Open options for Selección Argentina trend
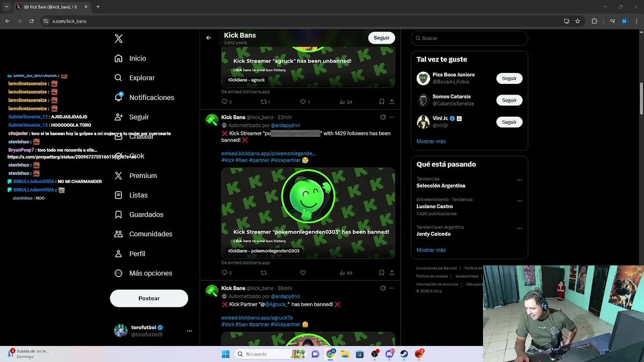Screen dimensions: 644x362 519,180
